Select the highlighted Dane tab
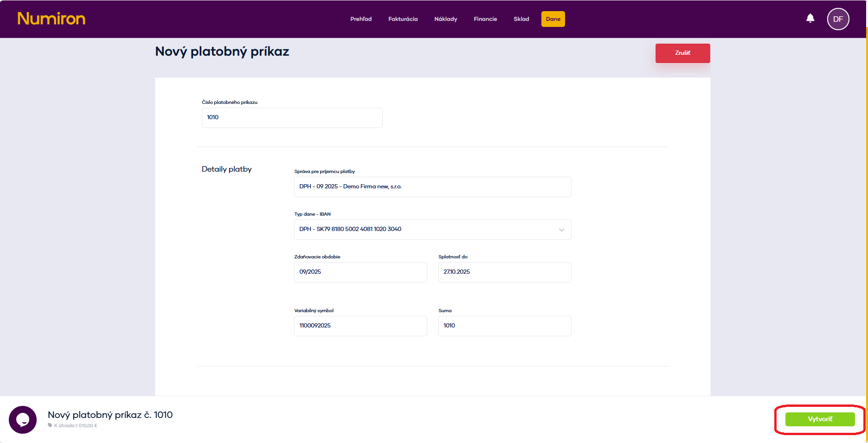 click(x=553, y=19)
